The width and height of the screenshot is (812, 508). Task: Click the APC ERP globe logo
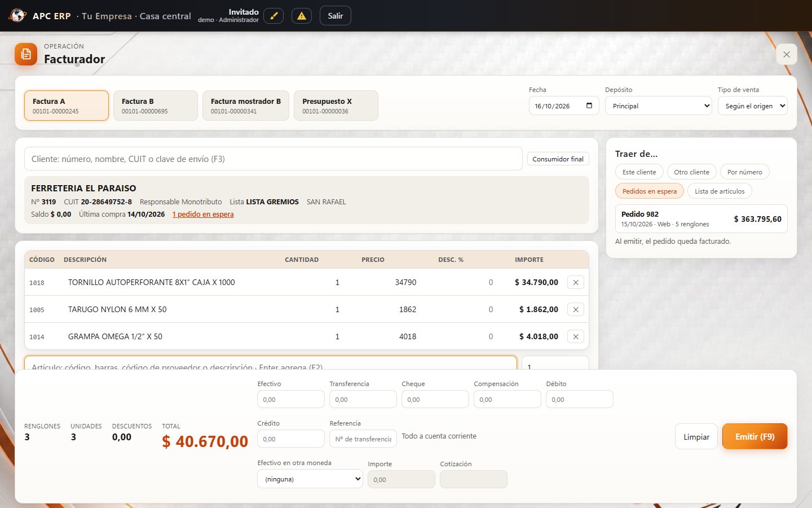pyautogui.click(x=17, y=16)
